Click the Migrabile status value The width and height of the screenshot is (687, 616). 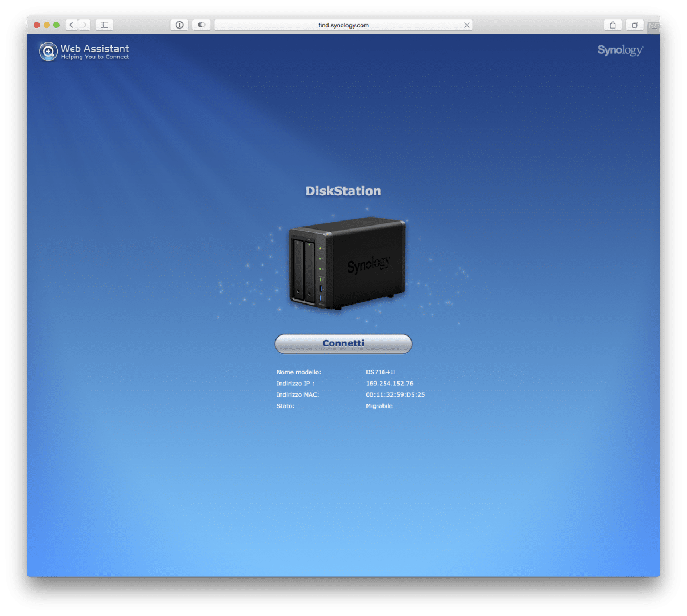[x=379, y=406]
